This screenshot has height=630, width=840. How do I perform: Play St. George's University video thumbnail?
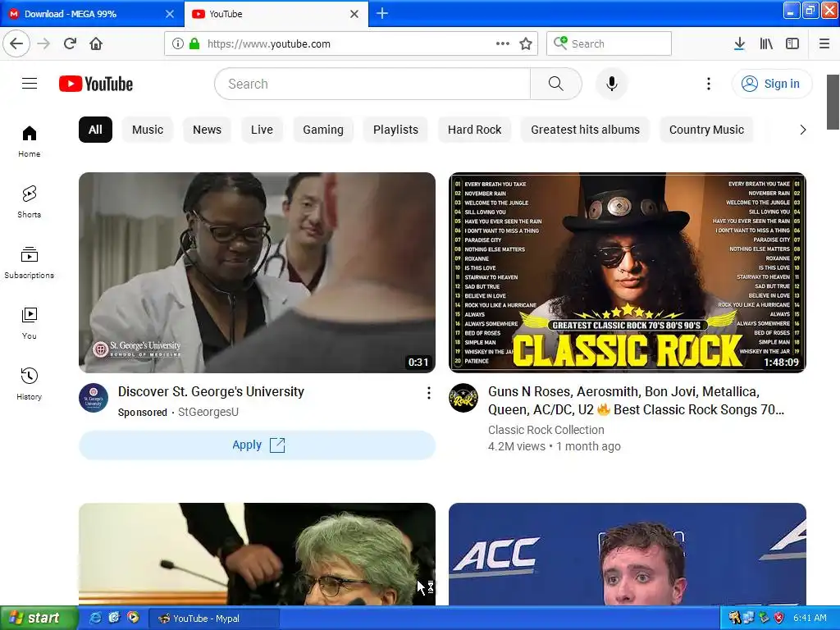pyautogui.click(x=257, y=272)
